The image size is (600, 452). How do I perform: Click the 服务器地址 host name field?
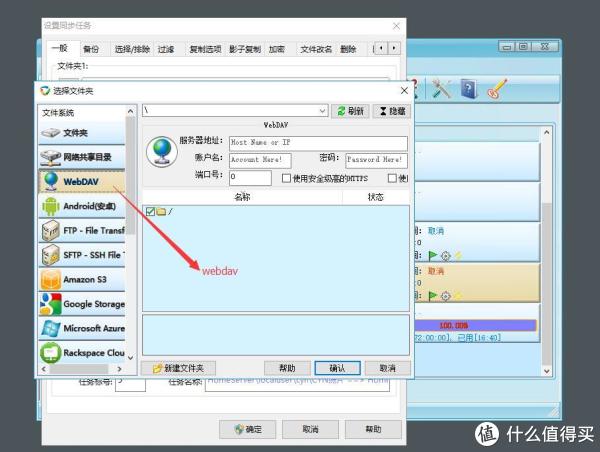[x=318, y=143]
